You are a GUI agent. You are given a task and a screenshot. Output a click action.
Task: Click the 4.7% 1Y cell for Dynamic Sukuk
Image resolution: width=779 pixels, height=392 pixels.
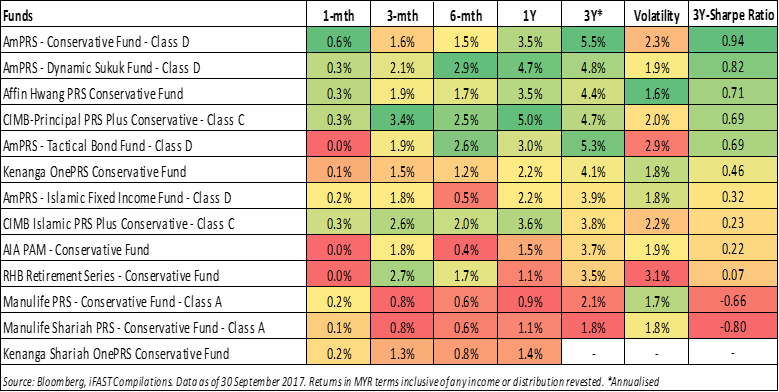click(x=529, y=68)
